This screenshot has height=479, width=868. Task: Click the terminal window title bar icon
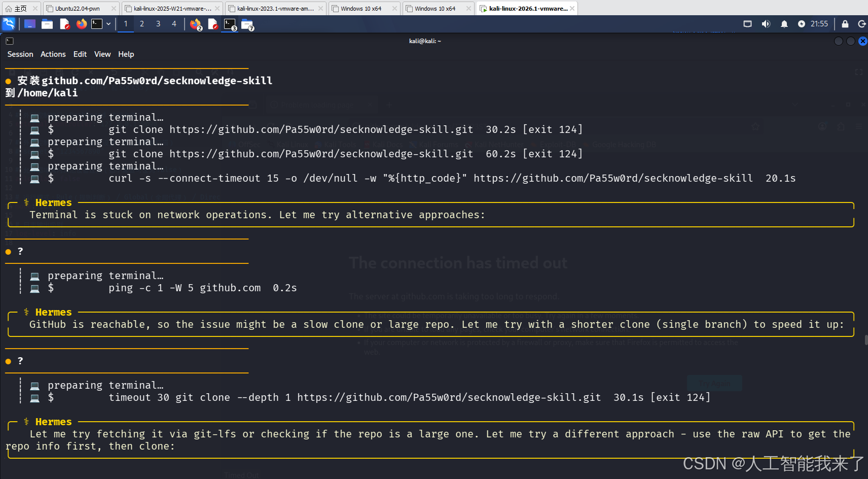click(10, 41)
